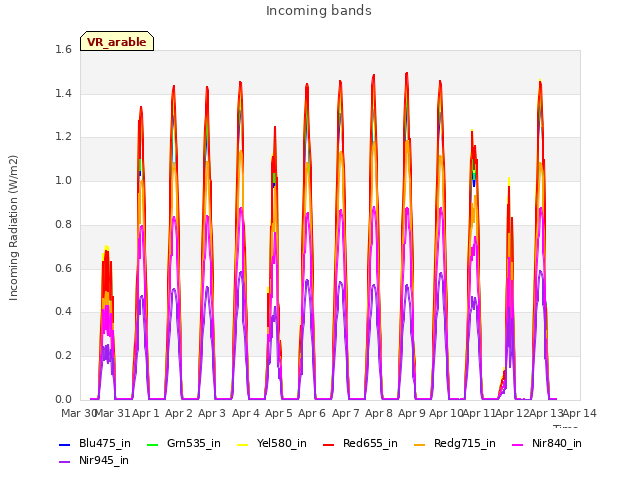
Task: Click the Apr 13 x-axis tick label
Action: [x=546, y=413]
